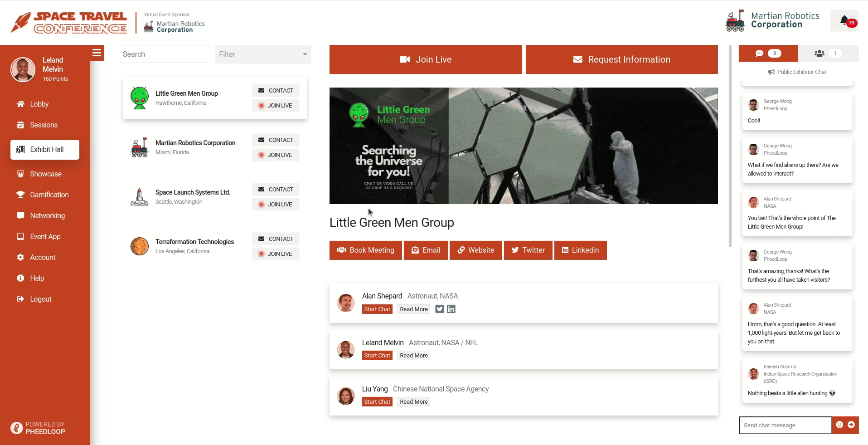This screenshot has height=445, width=868.
Task: Click the notification bell icon
Action: tap(844, 21)
